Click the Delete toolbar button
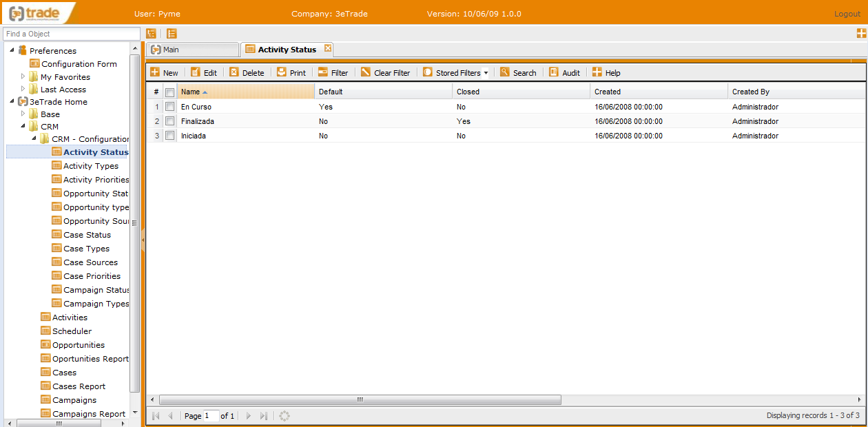 [247, 72]
